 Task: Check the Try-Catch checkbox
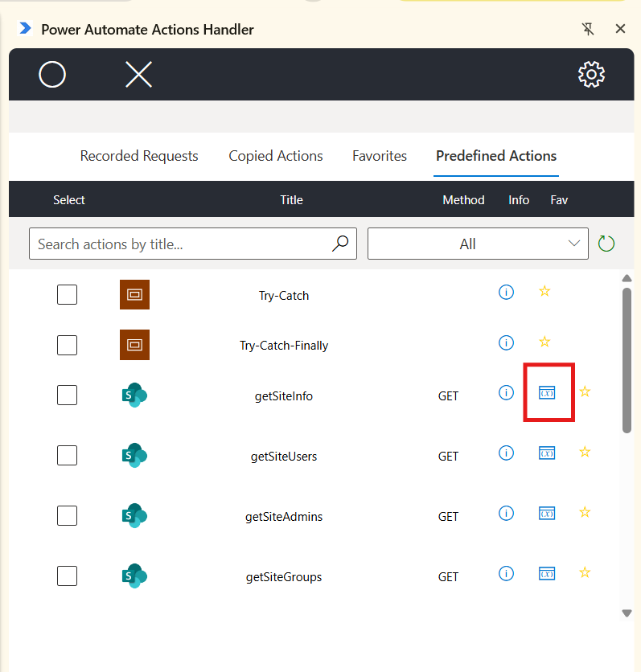click(67, 294)
